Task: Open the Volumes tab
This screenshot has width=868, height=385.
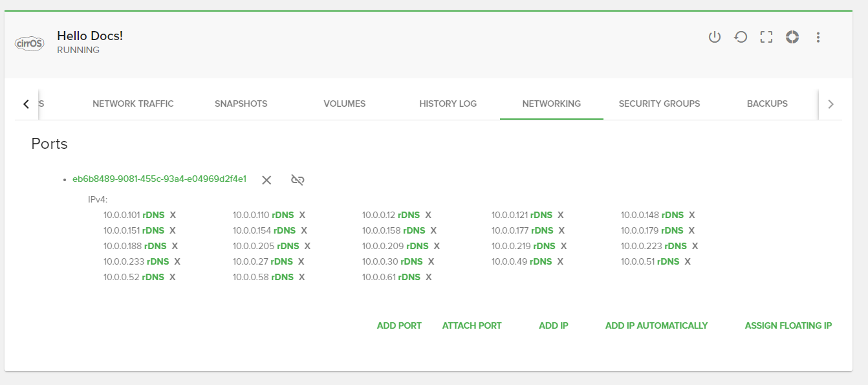Action: point(344,104)
